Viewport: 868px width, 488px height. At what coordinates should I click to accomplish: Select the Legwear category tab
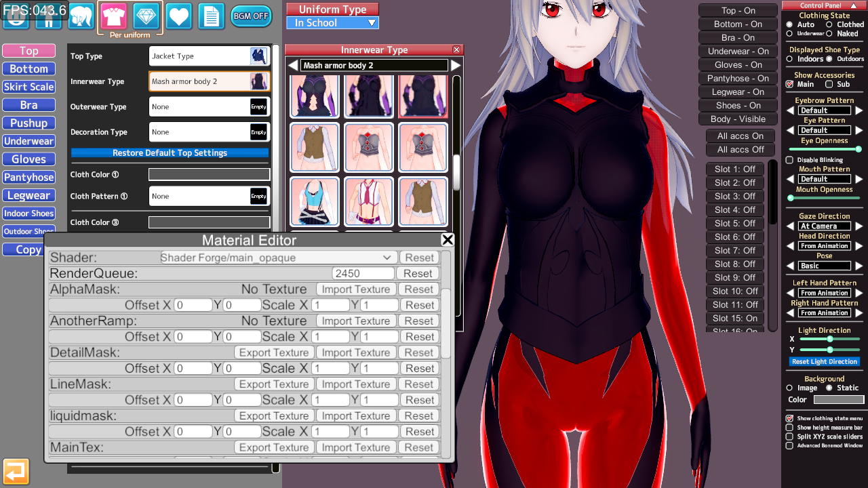pyautogui.click(x=28, y=195)
